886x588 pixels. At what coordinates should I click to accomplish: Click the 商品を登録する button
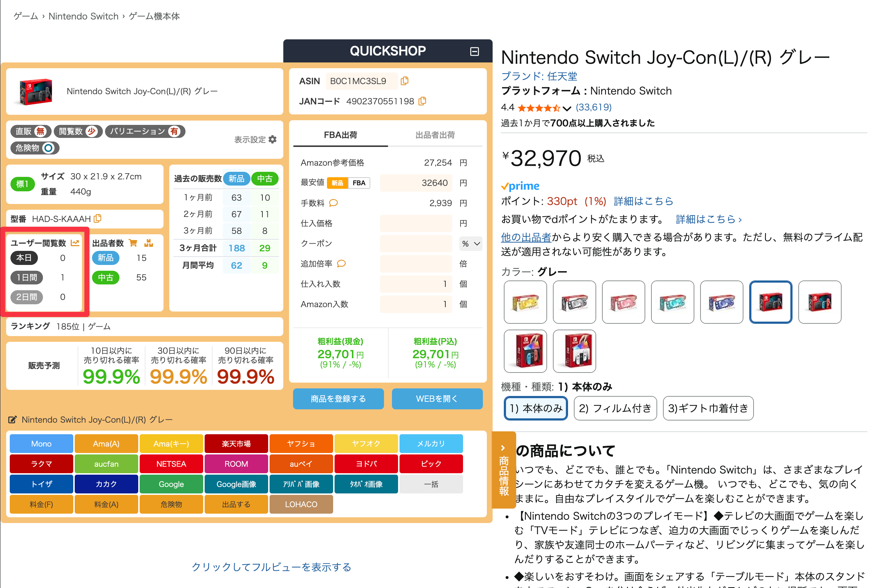(338, 398)
